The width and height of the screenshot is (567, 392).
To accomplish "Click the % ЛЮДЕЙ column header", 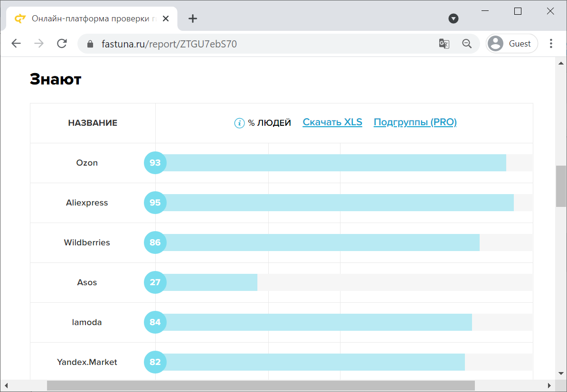I will [269, 123].
